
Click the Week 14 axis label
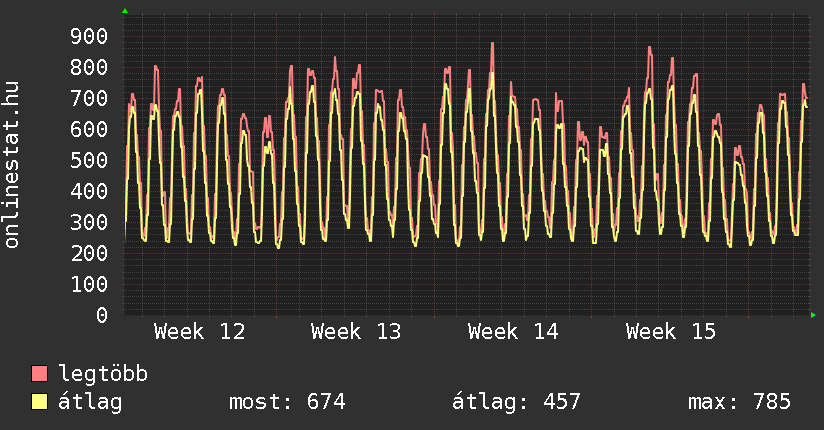click(x=513, y=332)
